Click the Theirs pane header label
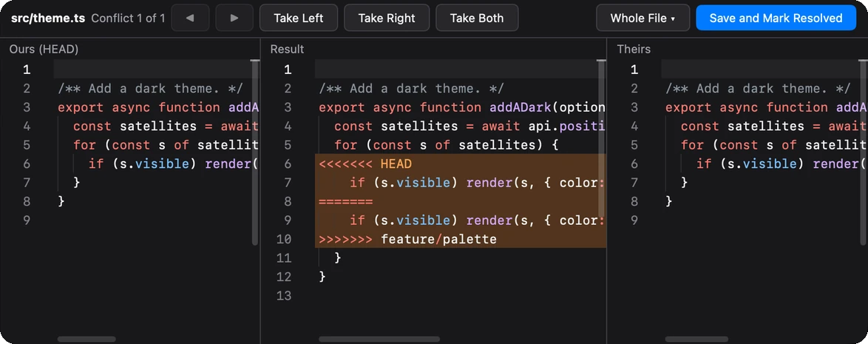This screenshot has height=344, width=868. point(634,49)
